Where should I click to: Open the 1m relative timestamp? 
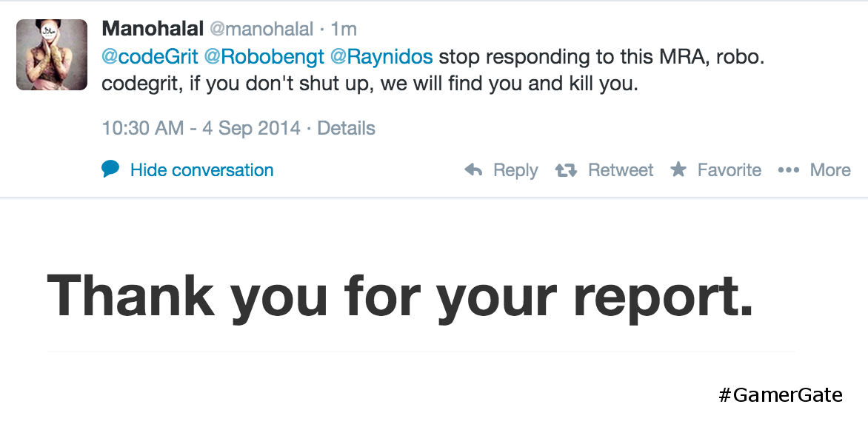[x=344, y=30]
